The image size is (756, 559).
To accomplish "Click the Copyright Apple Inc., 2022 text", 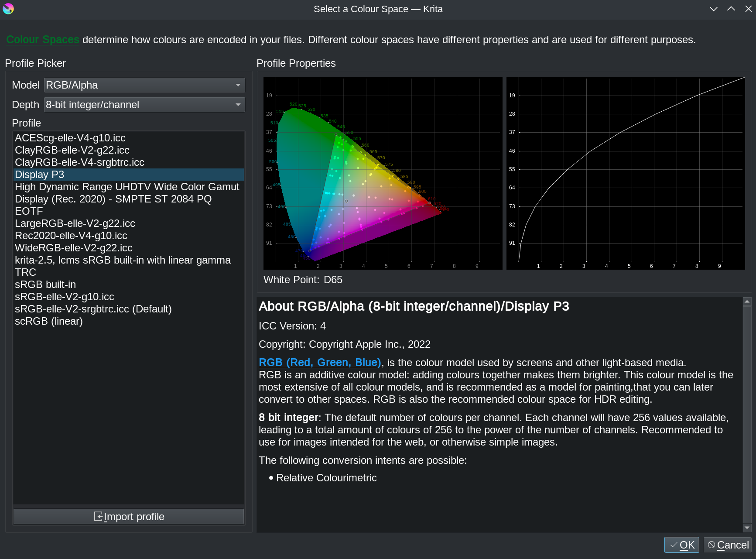I will (345, 344).
